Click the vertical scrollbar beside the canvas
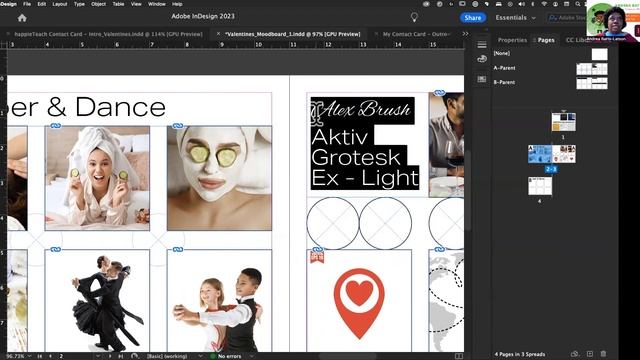 [468, 192]
